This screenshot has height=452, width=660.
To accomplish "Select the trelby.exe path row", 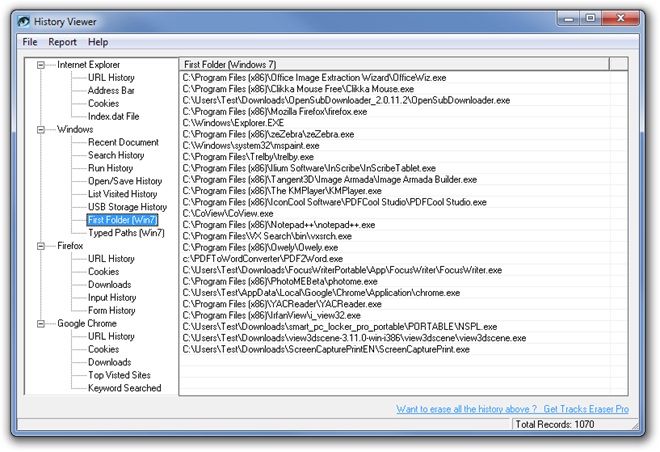I will (x=395, y=157).
